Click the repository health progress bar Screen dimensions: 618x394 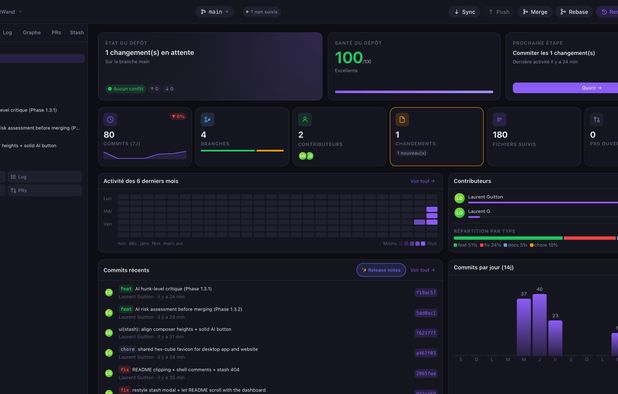414,92
